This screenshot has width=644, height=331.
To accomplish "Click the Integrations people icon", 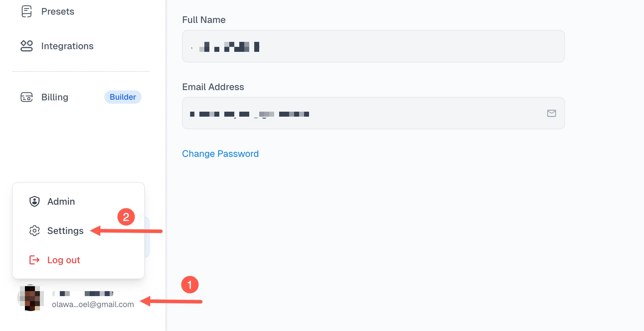I will (27, 46).
